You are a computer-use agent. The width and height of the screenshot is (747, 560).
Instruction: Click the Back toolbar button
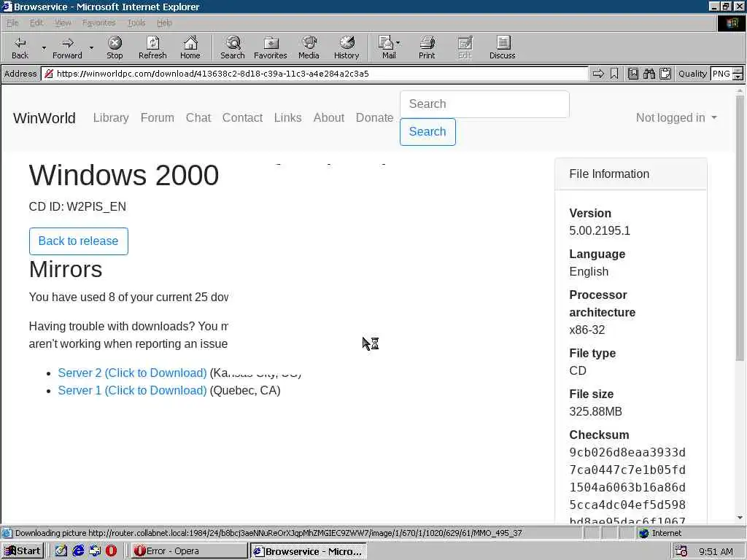[20, 47]
